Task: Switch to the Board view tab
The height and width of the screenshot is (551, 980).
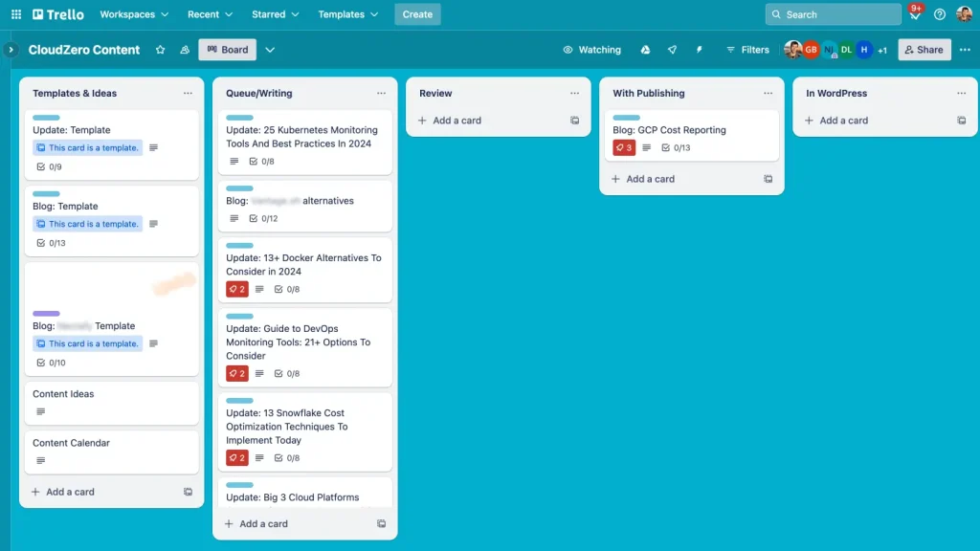Action: coord(227,49)
